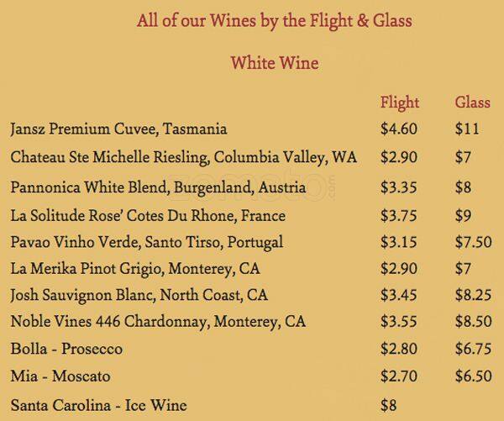Click the $4.60 flight price for Jansz
Screen dimensions: 504x421
(399, 130)
